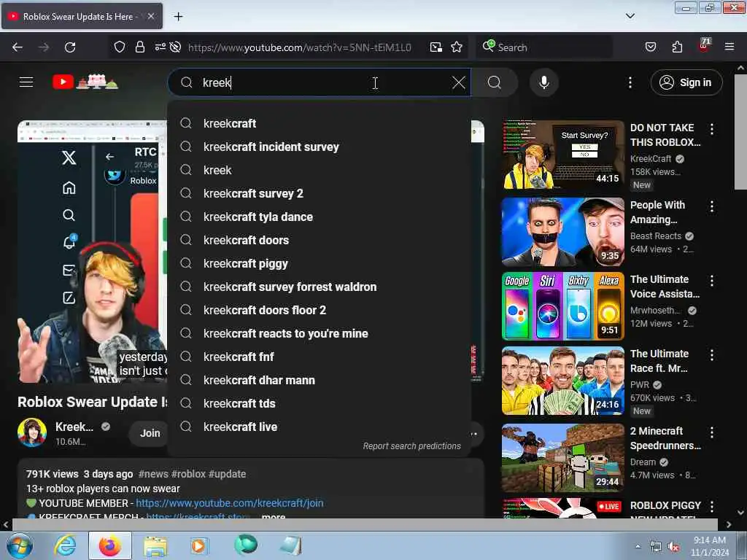
Task: Open the media player taskbar icon
Action: (x=198, y=545)
